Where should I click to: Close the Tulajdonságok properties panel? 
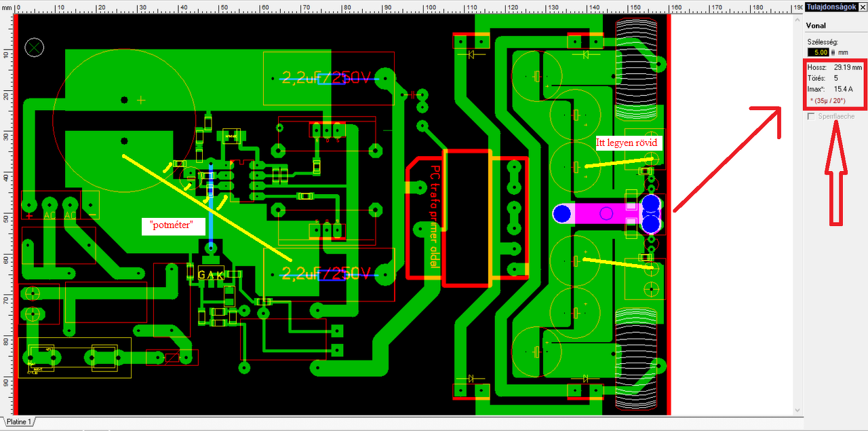point(862,7)
